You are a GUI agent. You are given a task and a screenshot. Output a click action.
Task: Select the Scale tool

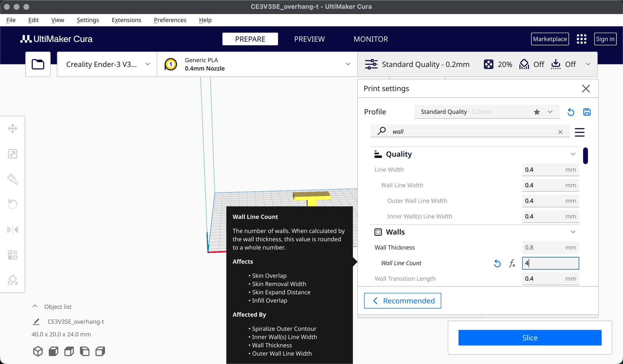point(13,154)
